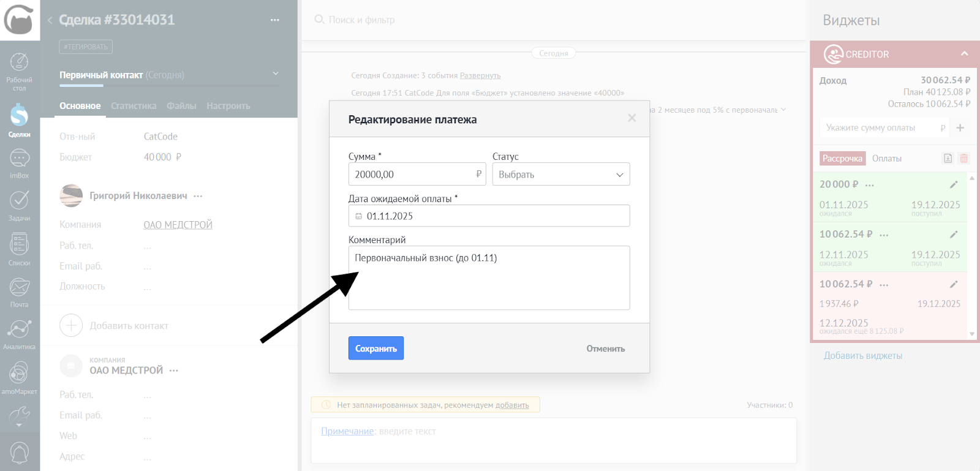980x471 pixels.
Task: Click the trash icon in the CREDITOR widget
Action: (963, 159)
